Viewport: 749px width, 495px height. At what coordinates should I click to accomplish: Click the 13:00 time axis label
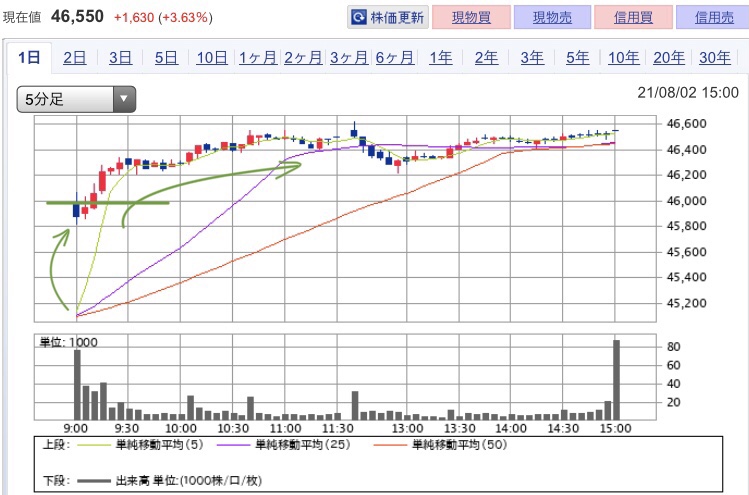(407, 428)
